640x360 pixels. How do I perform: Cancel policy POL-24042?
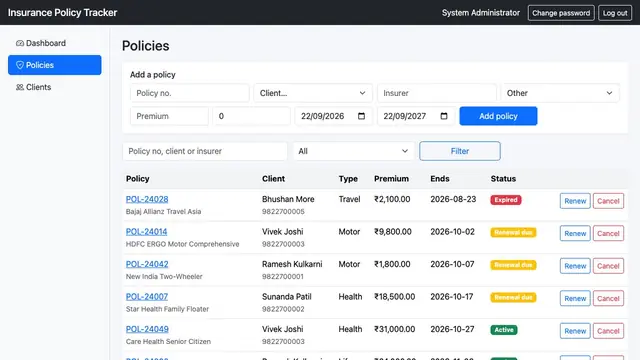click(608, 266)
